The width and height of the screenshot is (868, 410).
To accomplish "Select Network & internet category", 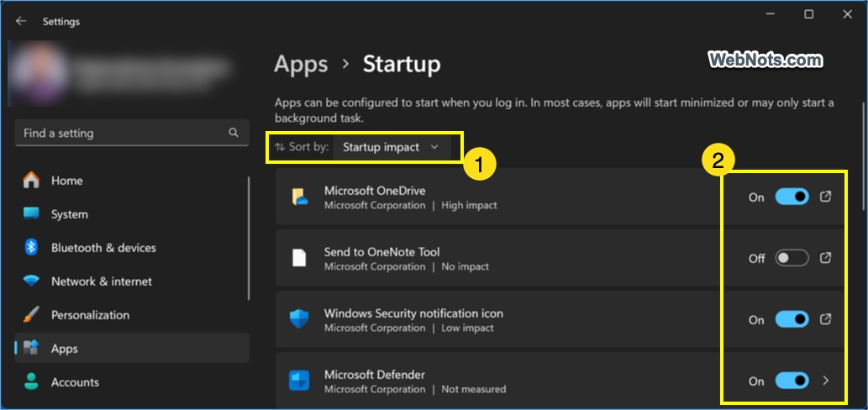I will click(x=132, y=281).
